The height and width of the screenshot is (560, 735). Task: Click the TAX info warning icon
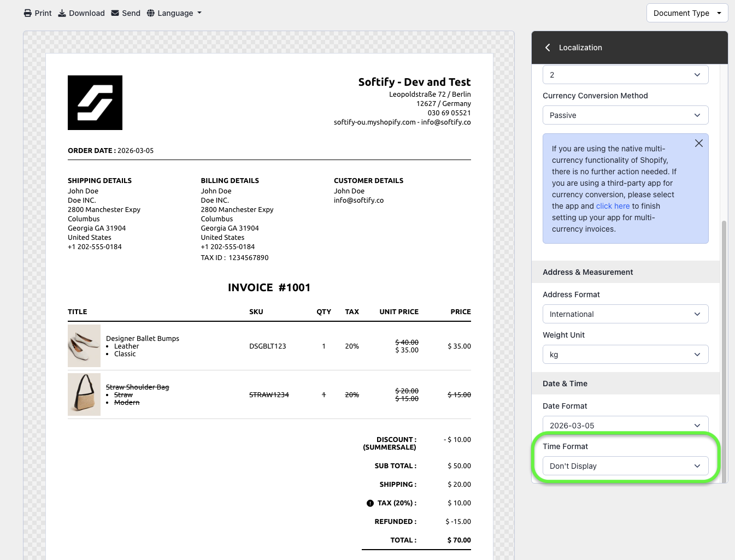click(370, 503)
